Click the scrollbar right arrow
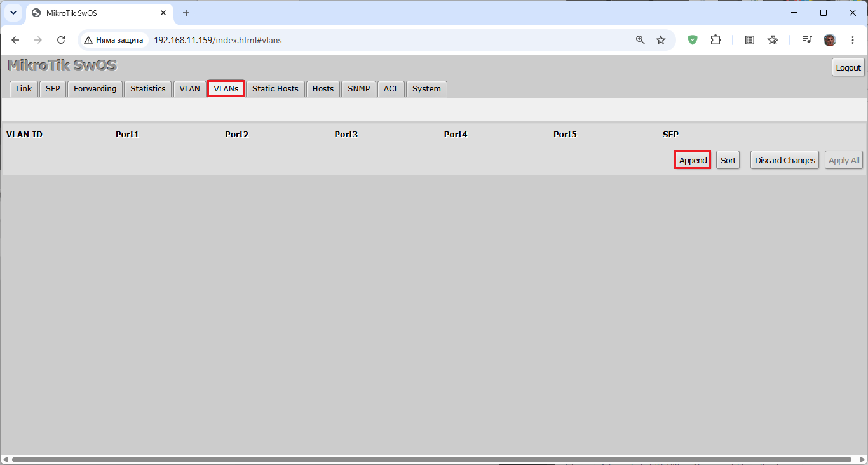 pos(862,459)
